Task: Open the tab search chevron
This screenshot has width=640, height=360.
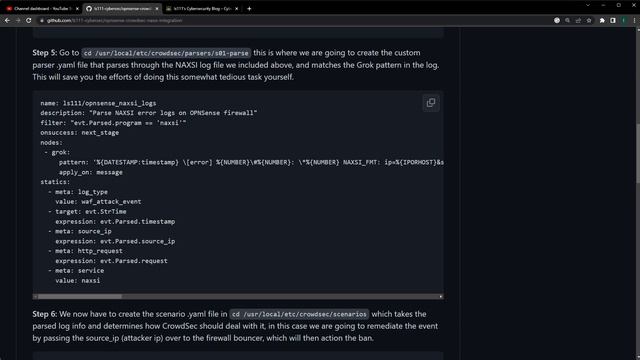Action: pos(588,5)
